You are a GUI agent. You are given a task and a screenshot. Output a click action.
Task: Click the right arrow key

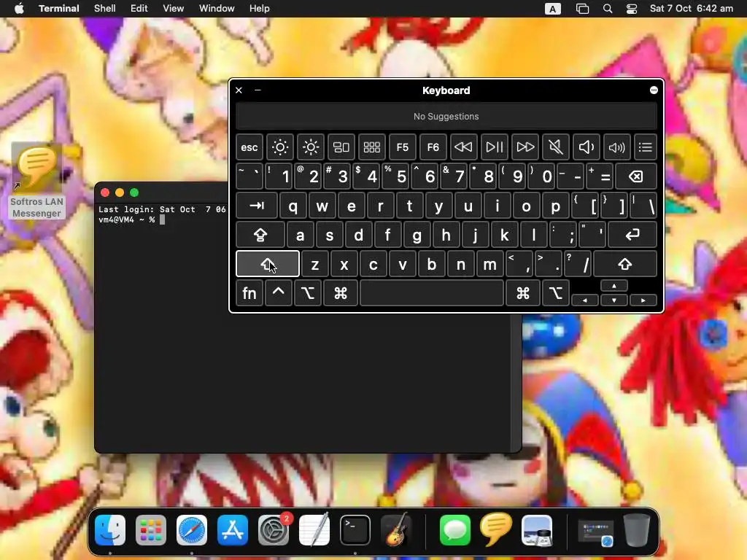pos(643,300)
